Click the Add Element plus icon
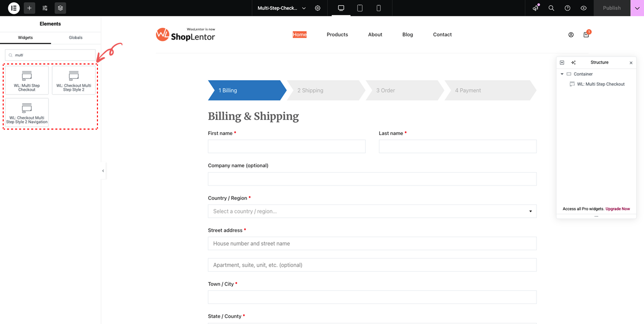This screenshot has width=644, height=324. point(30,8)
